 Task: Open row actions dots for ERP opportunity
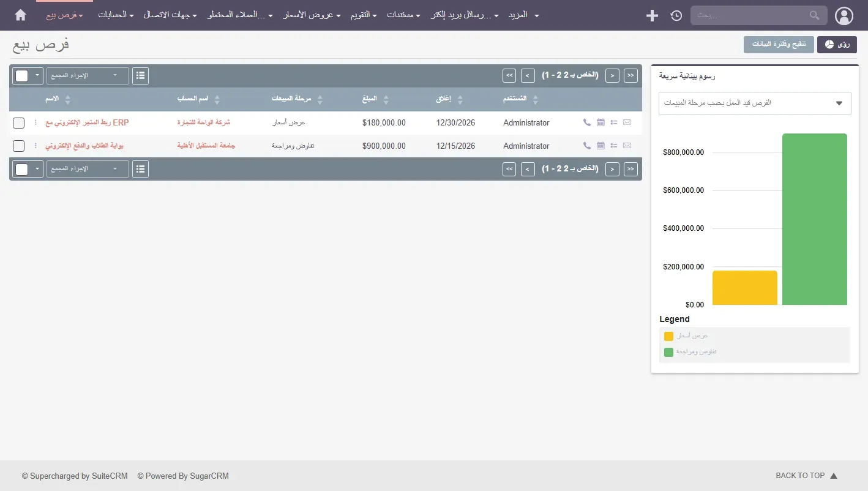pyautogui.click(x=36, y=122)
